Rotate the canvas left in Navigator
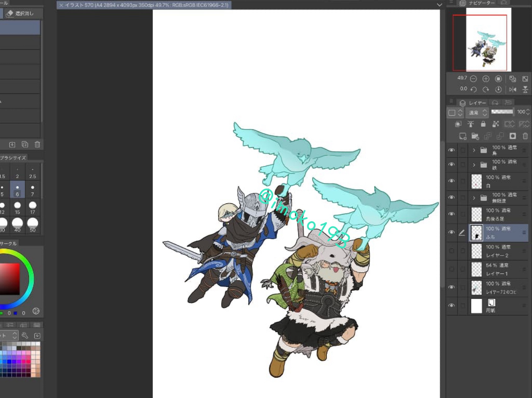The width and height of the screenshot is (532, 398). [x=473, y=90]
